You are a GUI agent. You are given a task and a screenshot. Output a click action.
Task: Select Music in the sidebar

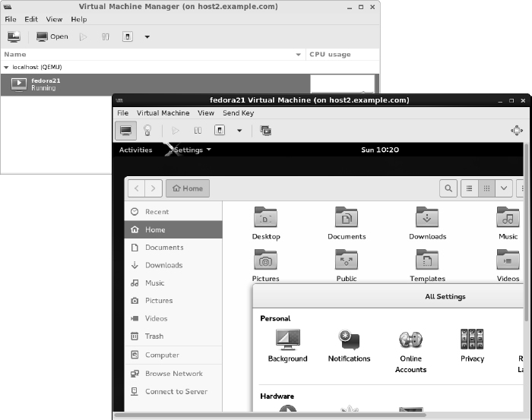[x=173, y=283]
